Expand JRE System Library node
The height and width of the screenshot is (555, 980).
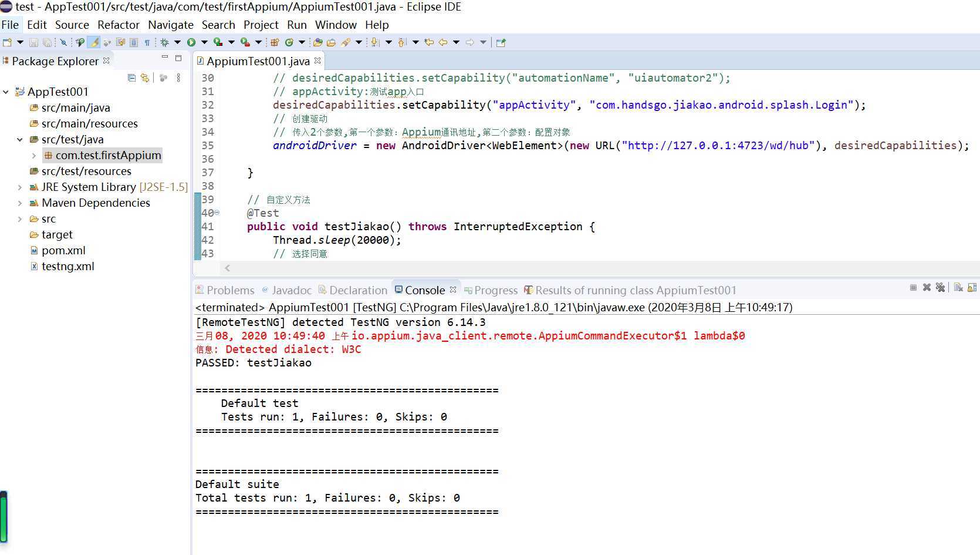click(20, 187)
